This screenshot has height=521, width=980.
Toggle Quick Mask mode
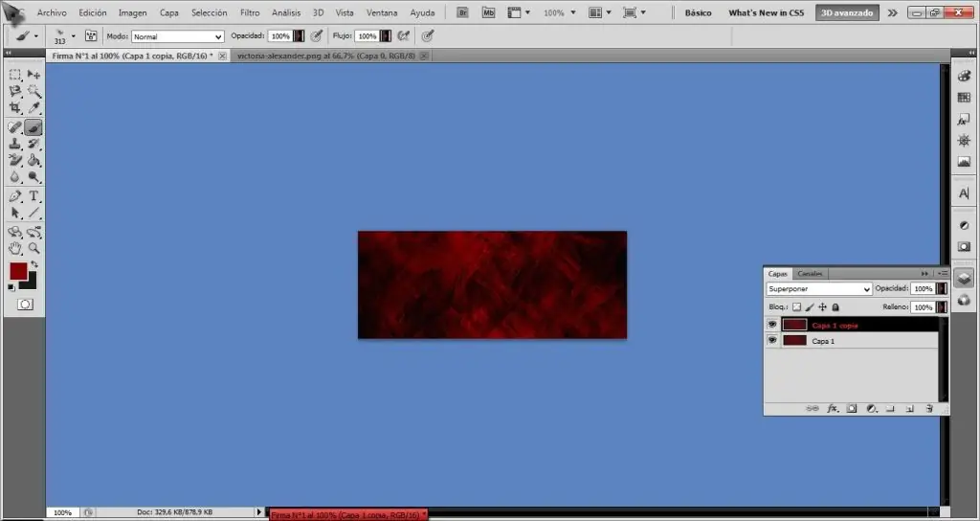tap(25, 305)
